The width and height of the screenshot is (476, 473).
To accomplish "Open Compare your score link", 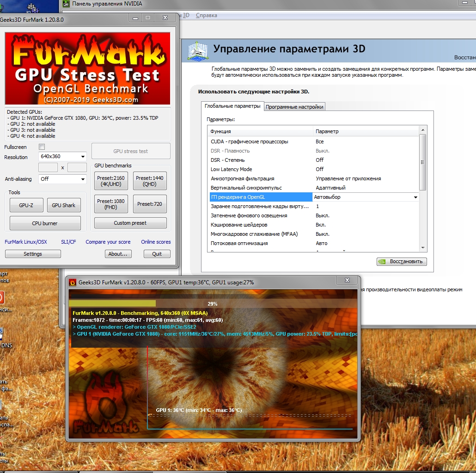I will point(108,242).
